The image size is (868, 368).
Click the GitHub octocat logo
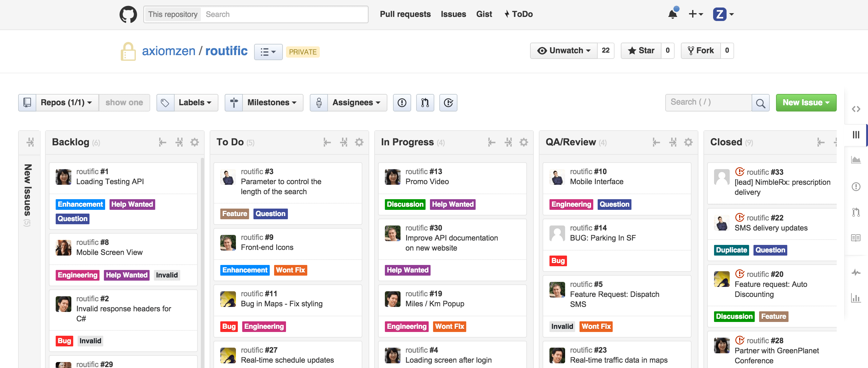[128, 14]
